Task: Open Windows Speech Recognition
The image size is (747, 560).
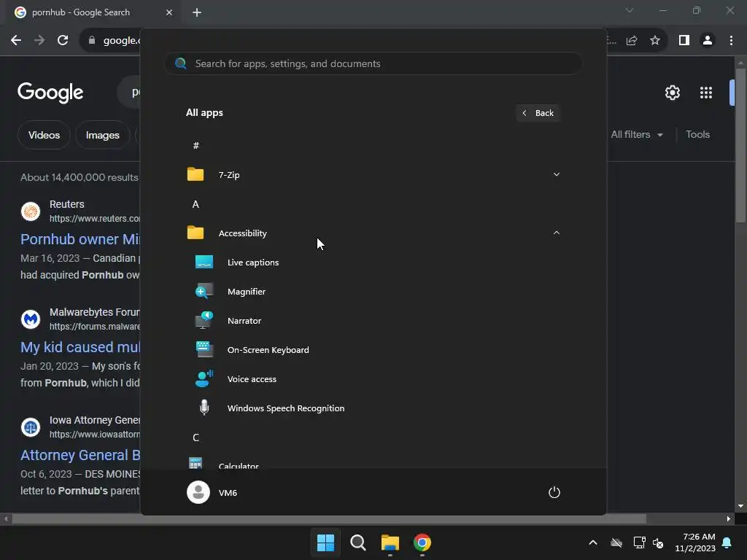Action: 373,408
